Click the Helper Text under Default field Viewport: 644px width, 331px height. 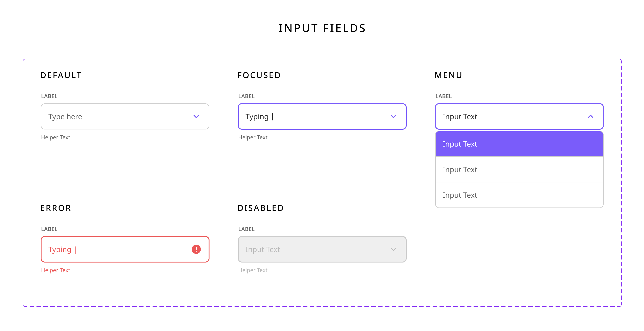[x=55, y=137]
